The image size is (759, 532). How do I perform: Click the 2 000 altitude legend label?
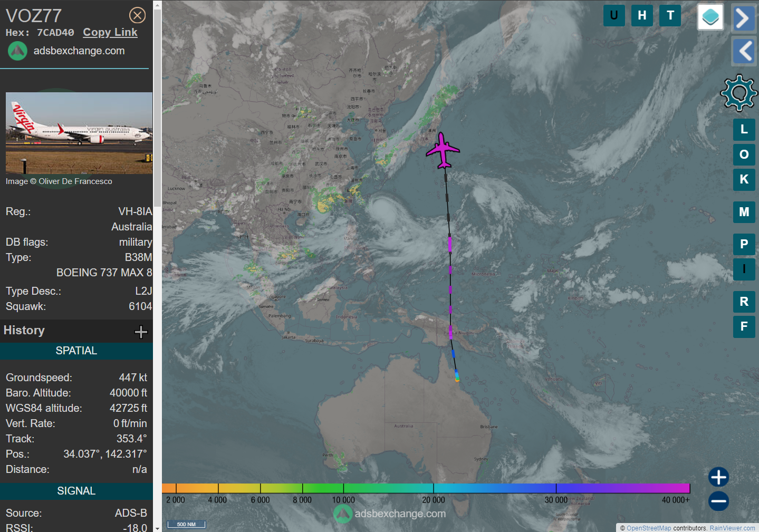point(176,500)
